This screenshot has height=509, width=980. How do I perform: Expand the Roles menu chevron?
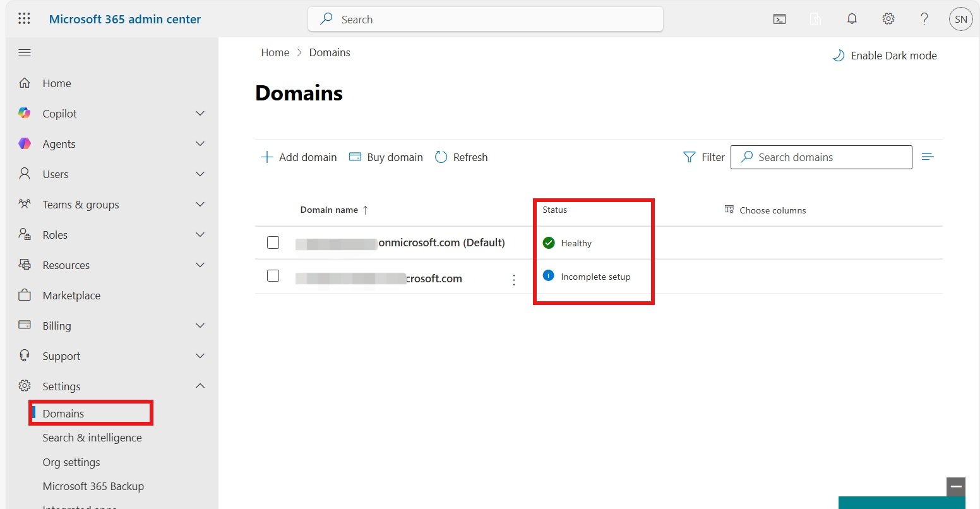200,234
